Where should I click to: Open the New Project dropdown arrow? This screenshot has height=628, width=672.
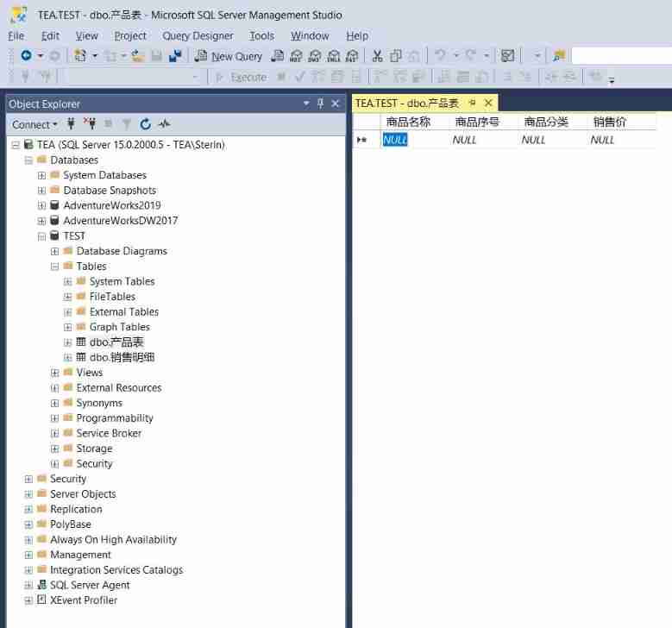click(x=95, y=56)
